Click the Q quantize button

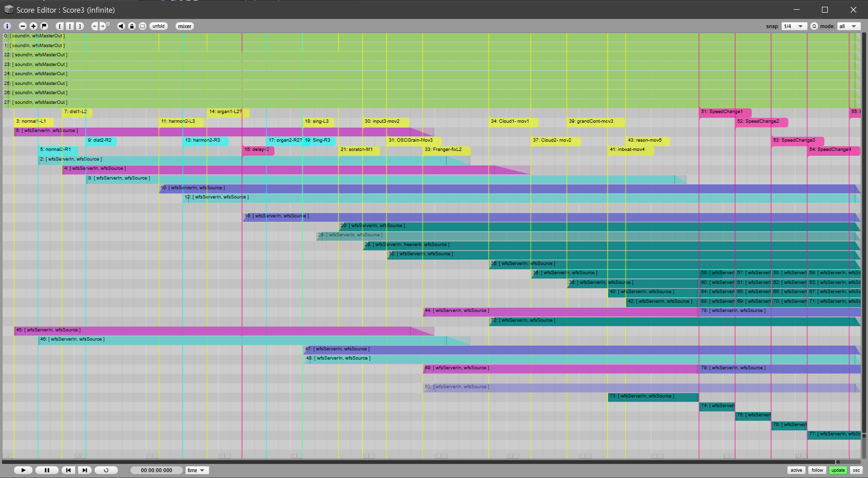[814, 26]
